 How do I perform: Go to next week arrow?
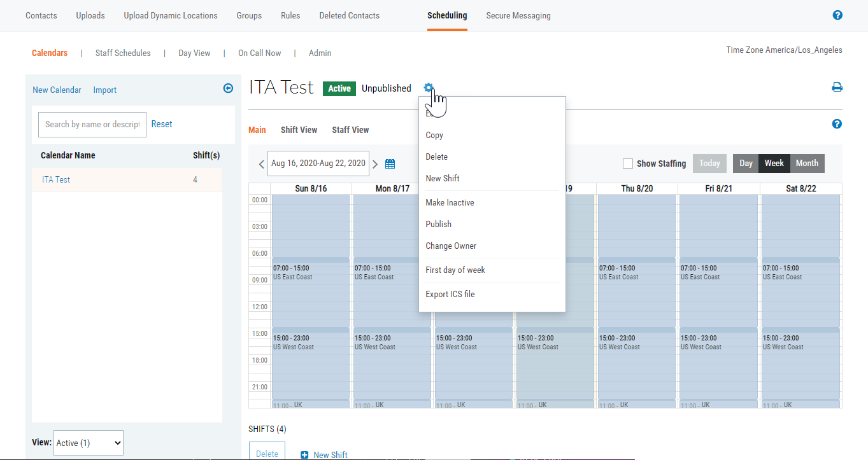coord(375,164)
